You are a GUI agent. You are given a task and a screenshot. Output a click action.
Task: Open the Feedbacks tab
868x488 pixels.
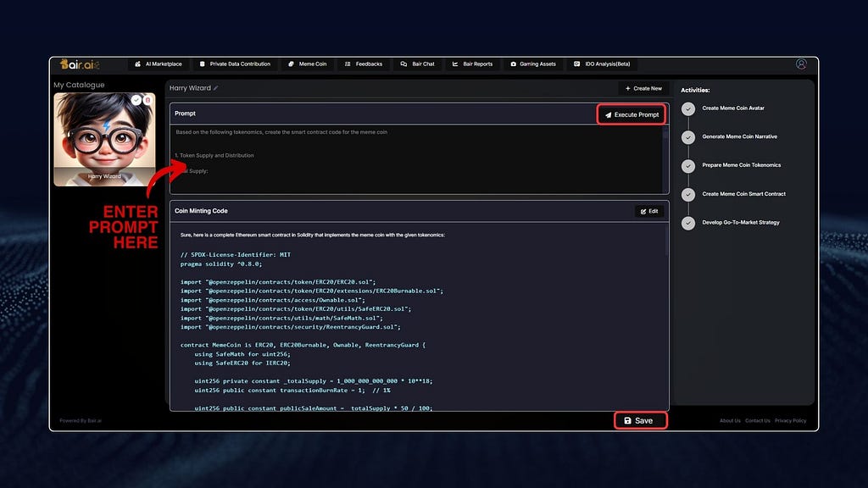(x=364, y=64)
